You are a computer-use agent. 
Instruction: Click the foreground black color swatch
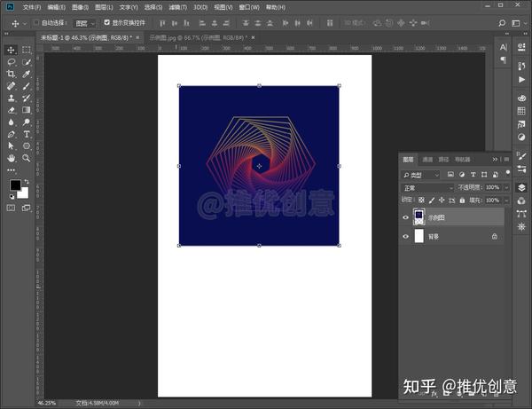15,185
